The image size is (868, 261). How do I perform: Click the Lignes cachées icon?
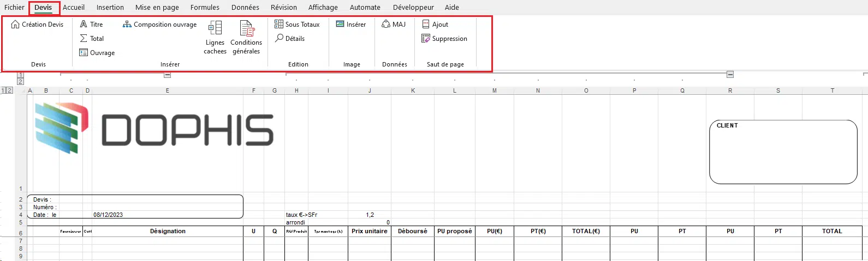click(x=215, y=28)
